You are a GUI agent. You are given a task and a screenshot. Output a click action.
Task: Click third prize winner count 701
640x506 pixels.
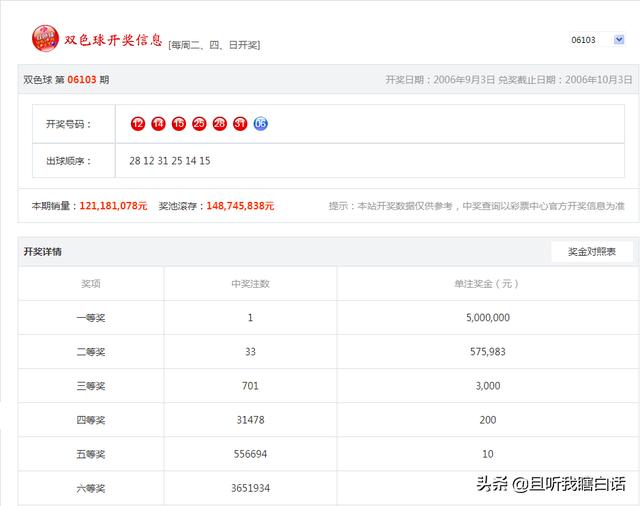click(x=250, y=386)
